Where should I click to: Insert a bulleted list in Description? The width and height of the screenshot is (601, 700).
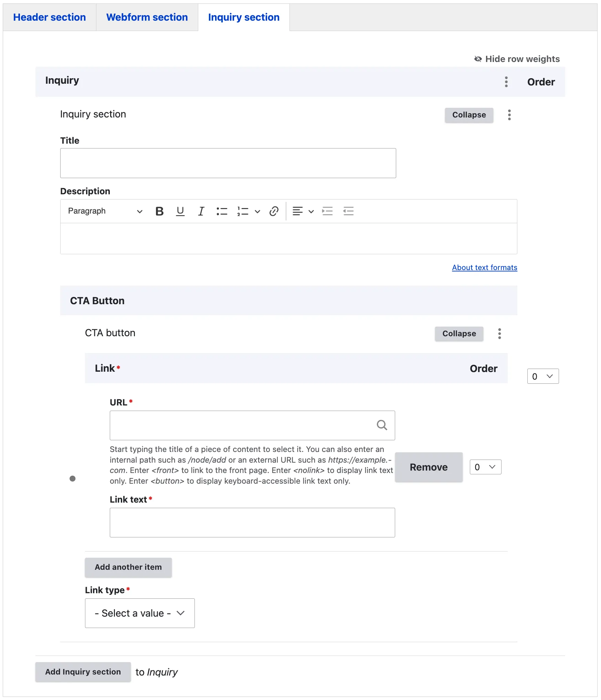222,211
